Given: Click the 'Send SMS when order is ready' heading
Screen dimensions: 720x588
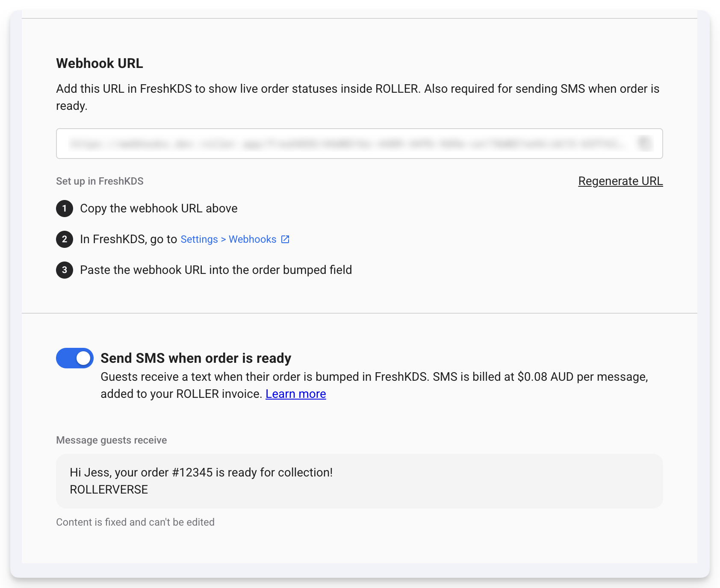Looking at the screenshot, I should click(196, 358).
